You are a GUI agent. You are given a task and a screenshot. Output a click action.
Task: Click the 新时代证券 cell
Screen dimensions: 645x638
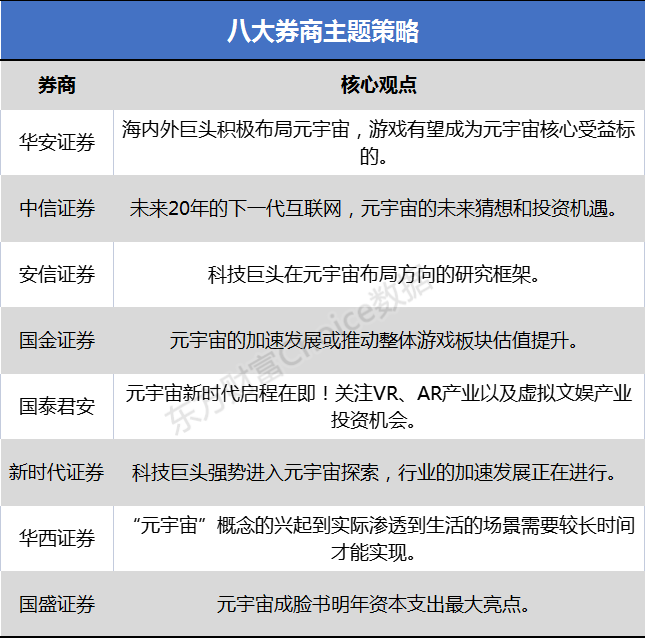(x=57, y=472)
